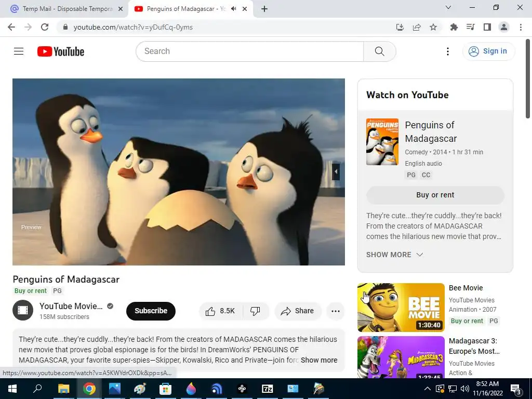
Task: Open the YouTube hamburger guide menu
Action: point(19,51)
